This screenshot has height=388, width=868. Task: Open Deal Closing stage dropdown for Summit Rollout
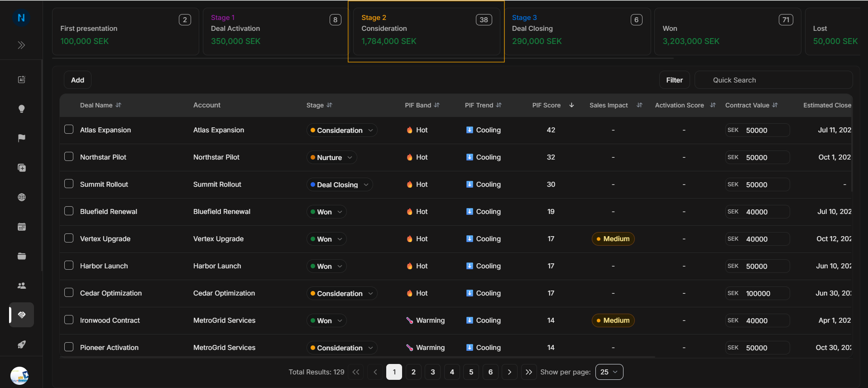click(340, 184)
